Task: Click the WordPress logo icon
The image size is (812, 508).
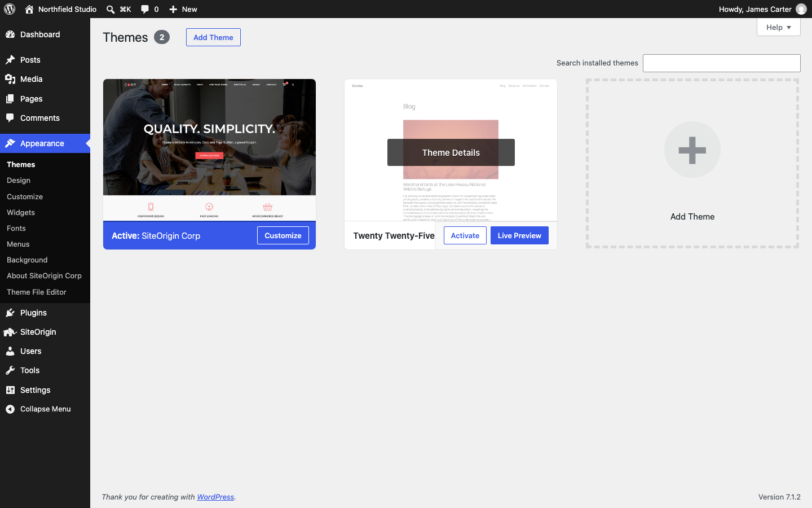Action: click(10, 9)
